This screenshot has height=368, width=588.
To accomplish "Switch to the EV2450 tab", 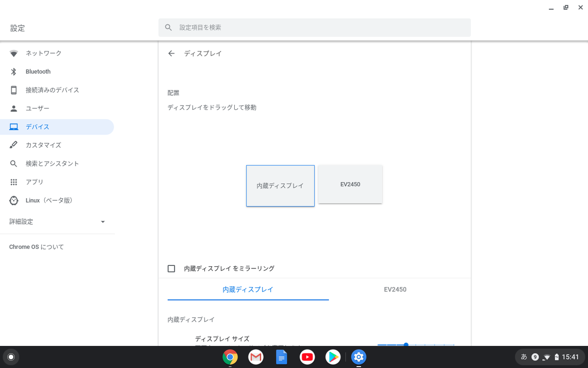I will pyautogui.click(x=395, y=289).
